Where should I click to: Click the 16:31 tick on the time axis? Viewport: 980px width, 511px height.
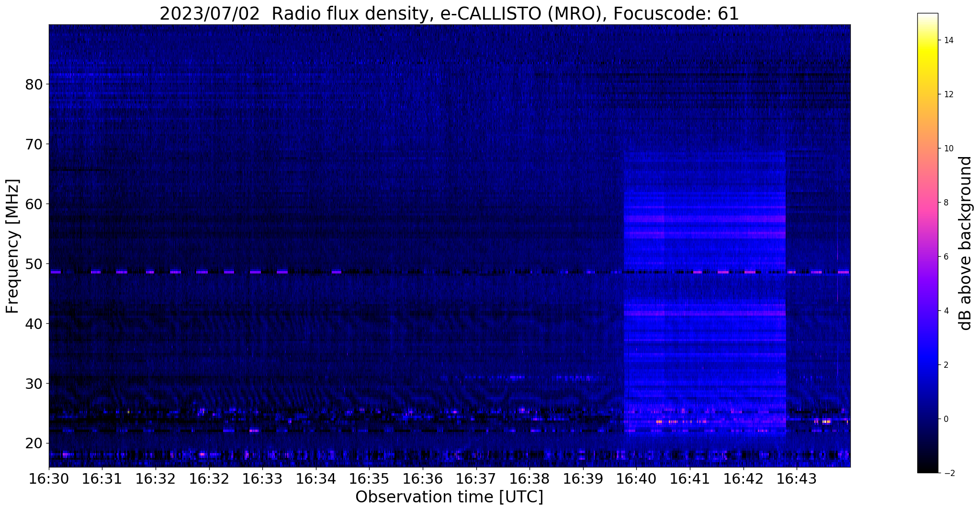[x=102, y=479]
